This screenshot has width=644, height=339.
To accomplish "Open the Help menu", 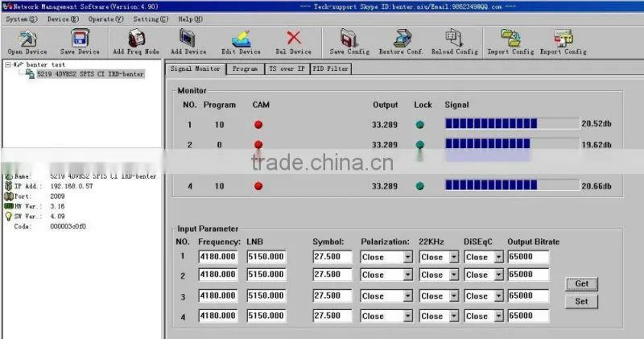I will pos(190,19).
